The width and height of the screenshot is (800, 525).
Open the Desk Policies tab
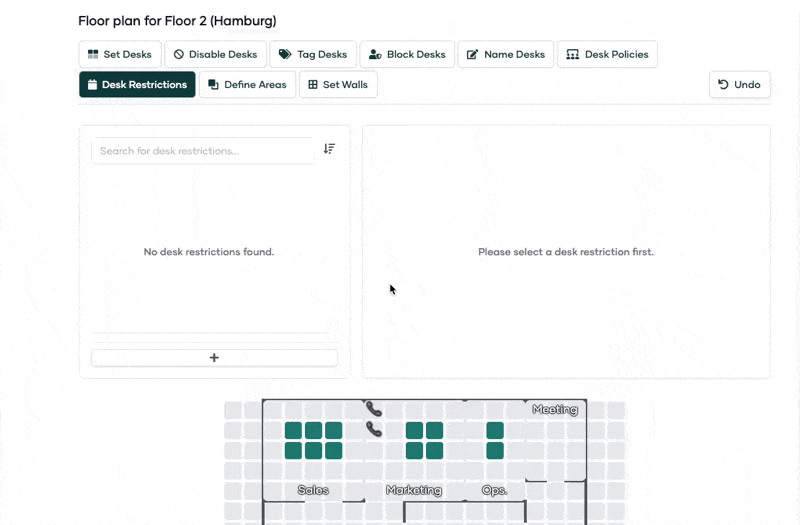pos(607,54)
